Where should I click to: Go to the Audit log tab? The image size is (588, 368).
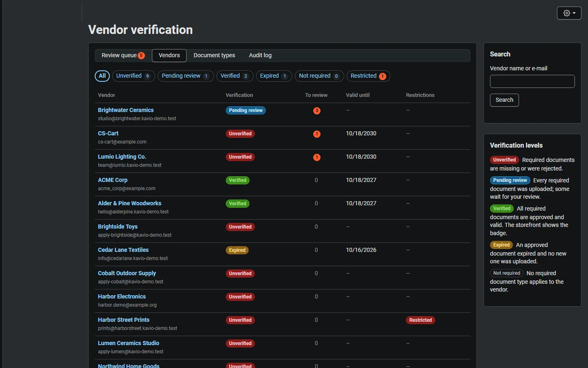[260, 56]
